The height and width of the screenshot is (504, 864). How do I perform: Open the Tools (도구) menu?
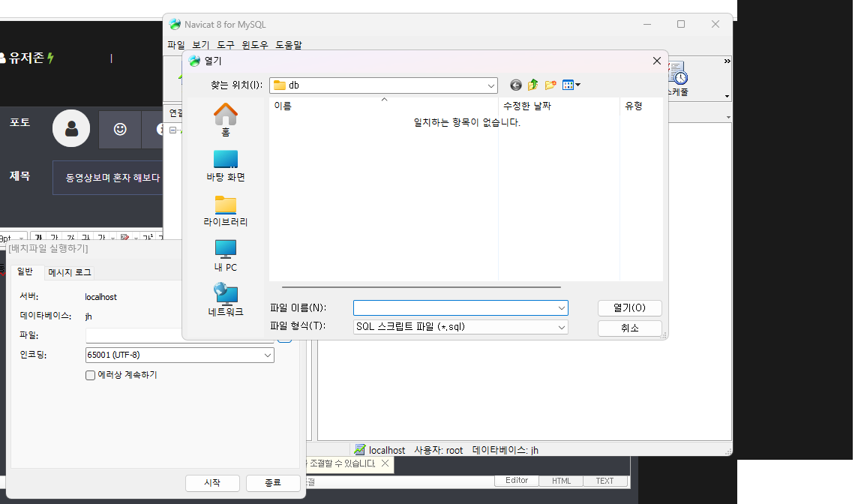click(x=225, y=44)
